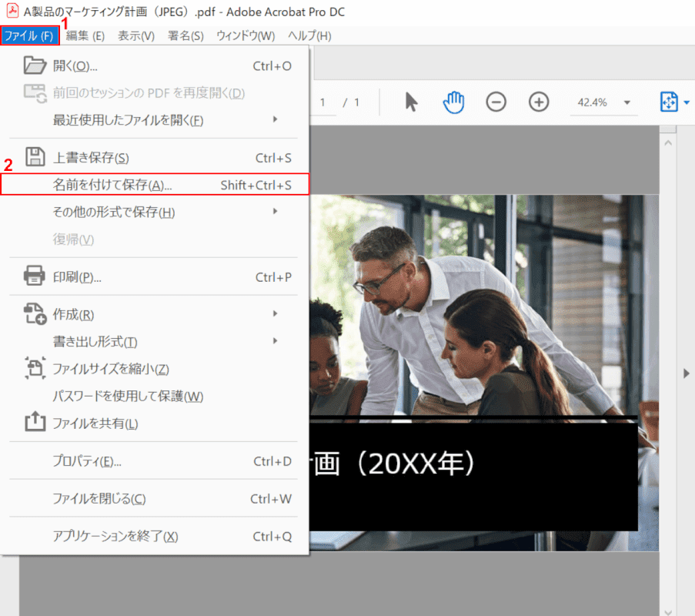Open the 署名(S) menu

[185, 36]
